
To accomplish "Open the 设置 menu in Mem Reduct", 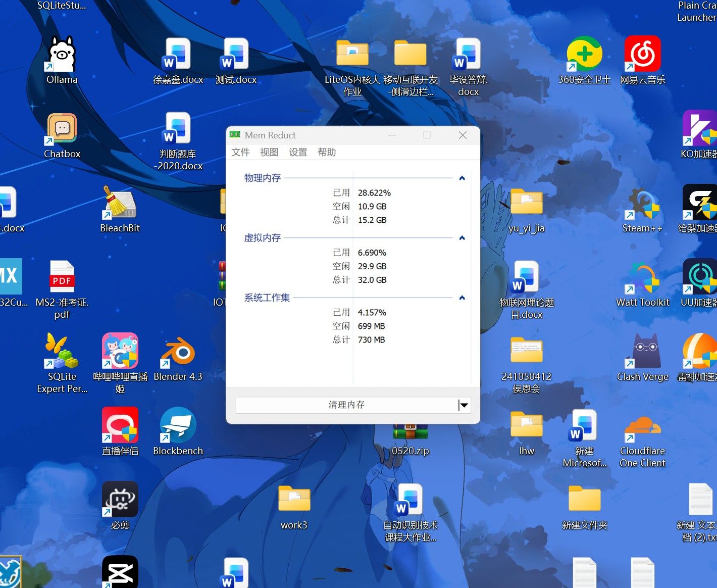I will click(298, 152).
